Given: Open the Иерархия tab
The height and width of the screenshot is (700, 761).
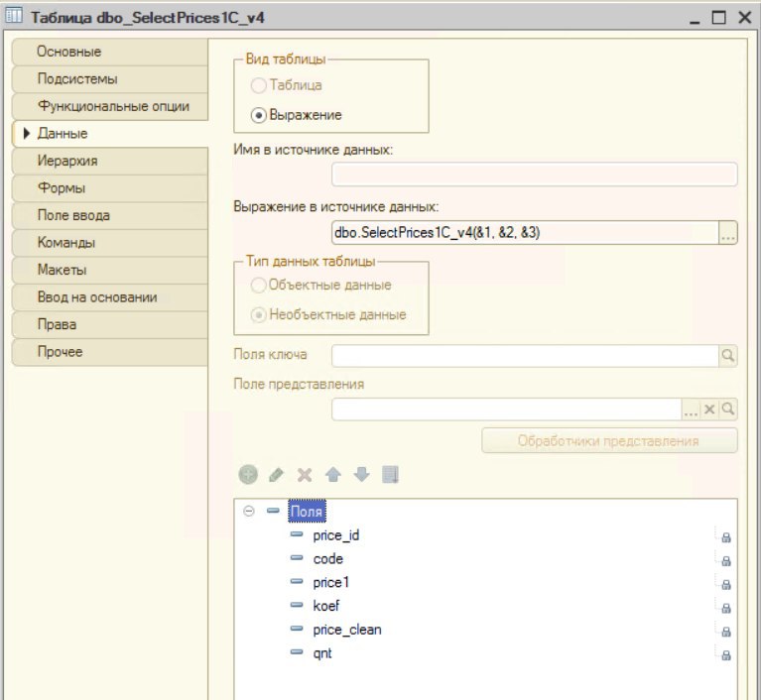Looking at the screenshot, I should click(x=110, y=161).
